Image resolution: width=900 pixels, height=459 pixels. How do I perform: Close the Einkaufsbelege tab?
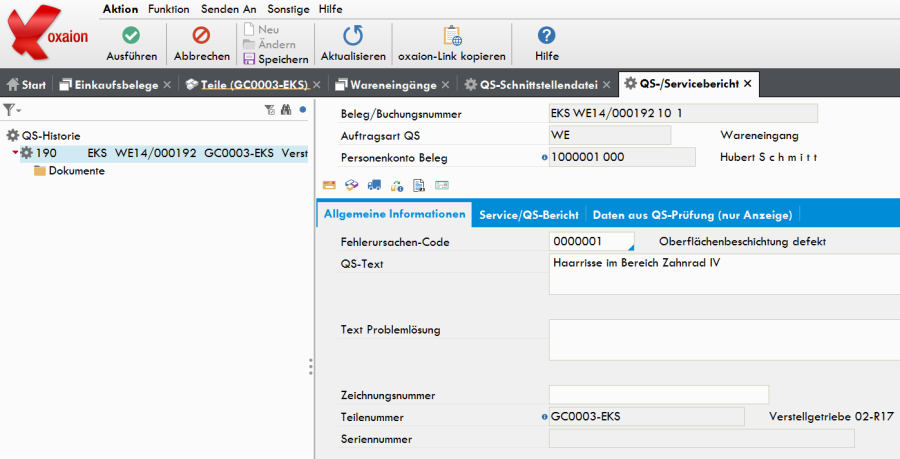pyautogui.click(x=167, y=85)
